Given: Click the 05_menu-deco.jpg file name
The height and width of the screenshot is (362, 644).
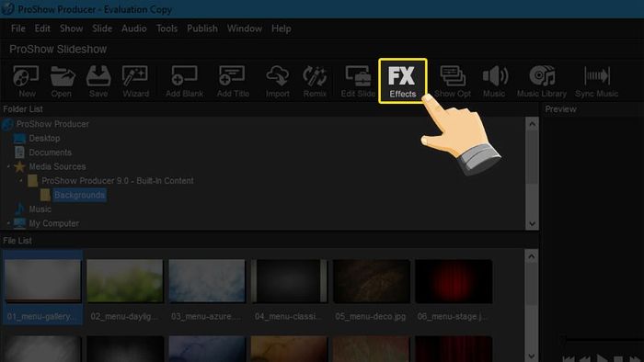Looking at the screenshot, I should coord(371,316).
